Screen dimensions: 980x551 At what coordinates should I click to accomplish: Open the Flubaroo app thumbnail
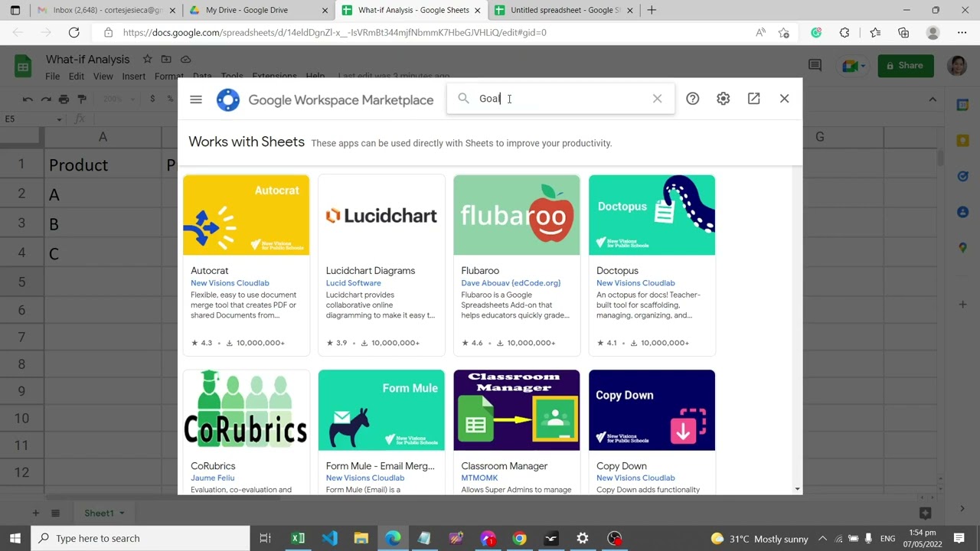point(517,215)
